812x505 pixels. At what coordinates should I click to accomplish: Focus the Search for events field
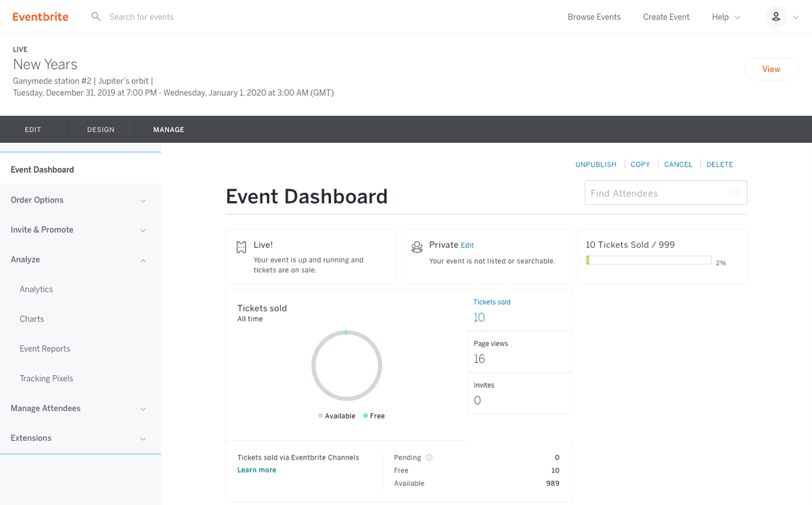pyautogui.click(x=141, y=17)
